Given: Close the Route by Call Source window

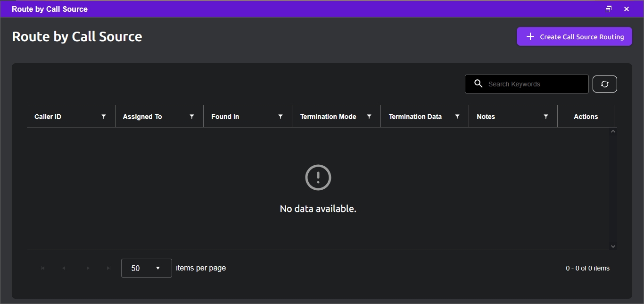Looking at the screenshot, I should (627, 9).
